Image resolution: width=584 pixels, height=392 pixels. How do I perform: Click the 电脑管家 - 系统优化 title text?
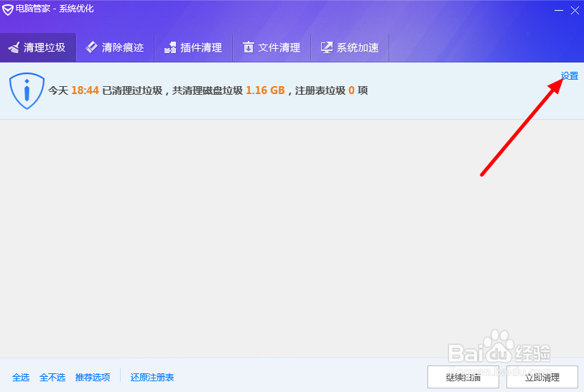tap(55, 9)
